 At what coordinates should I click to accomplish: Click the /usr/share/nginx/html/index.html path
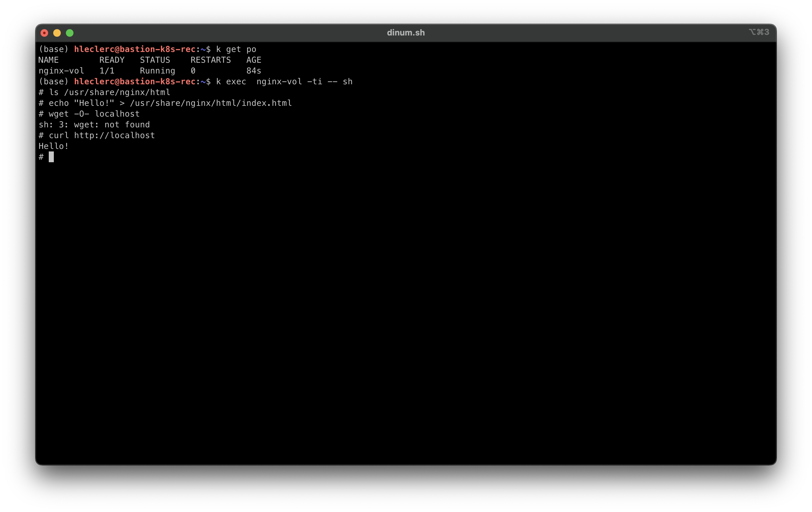211,103
